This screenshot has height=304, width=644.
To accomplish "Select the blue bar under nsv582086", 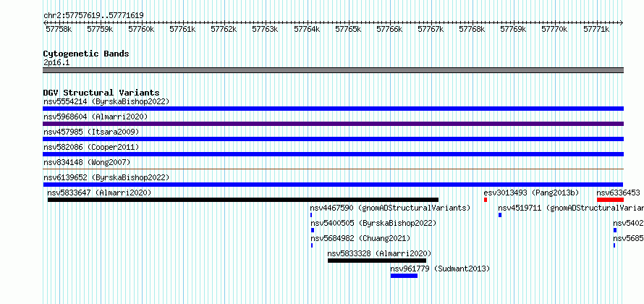I will [333, 154].
